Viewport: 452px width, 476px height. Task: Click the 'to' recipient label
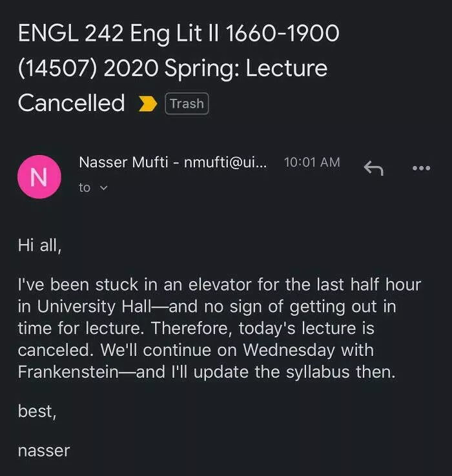click(x=85, y=188)
